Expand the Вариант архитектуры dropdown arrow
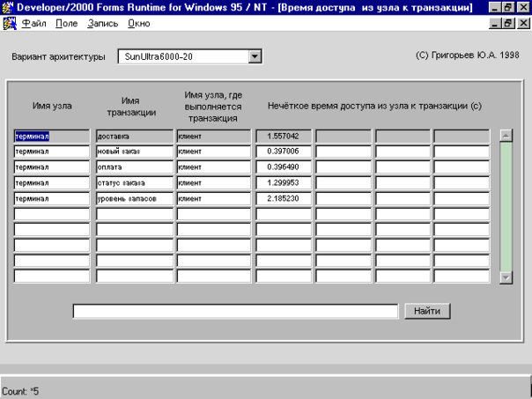Image resolution: width=532 pixels, height=399 pixels. [255, 56]
